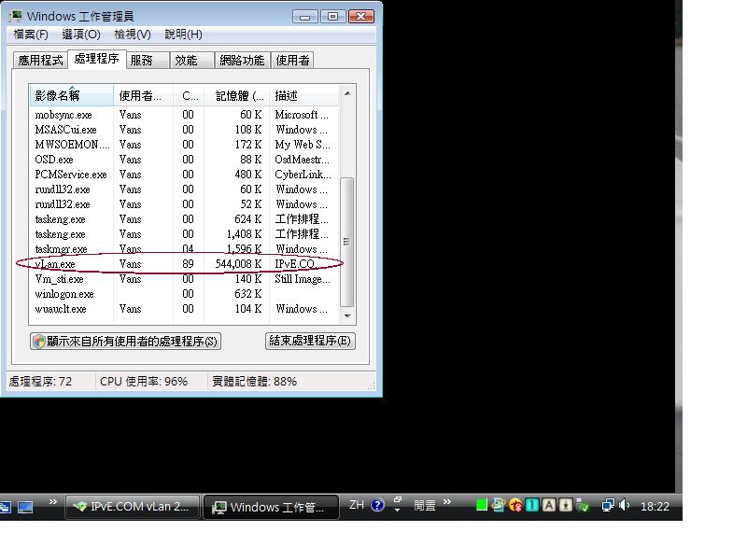Sort by the CPU column header
Viewport: 747px width, 560px height.
(189, 96)
